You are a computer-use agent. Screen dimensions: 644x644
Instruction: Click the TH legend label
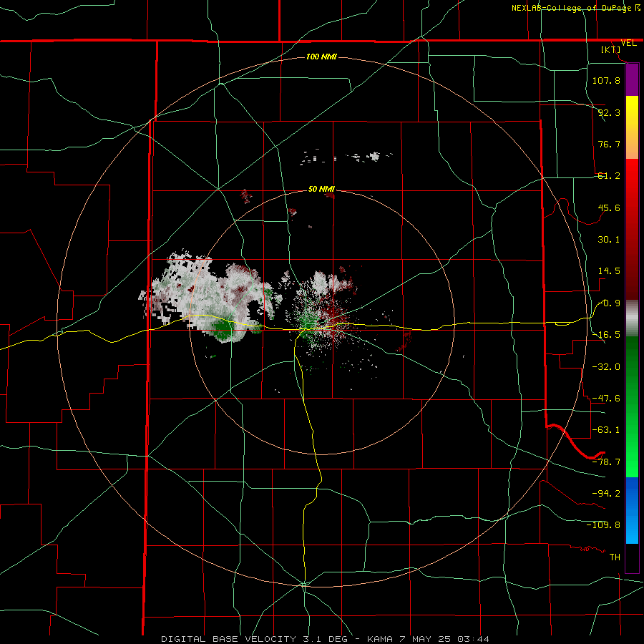click(615, 557)
